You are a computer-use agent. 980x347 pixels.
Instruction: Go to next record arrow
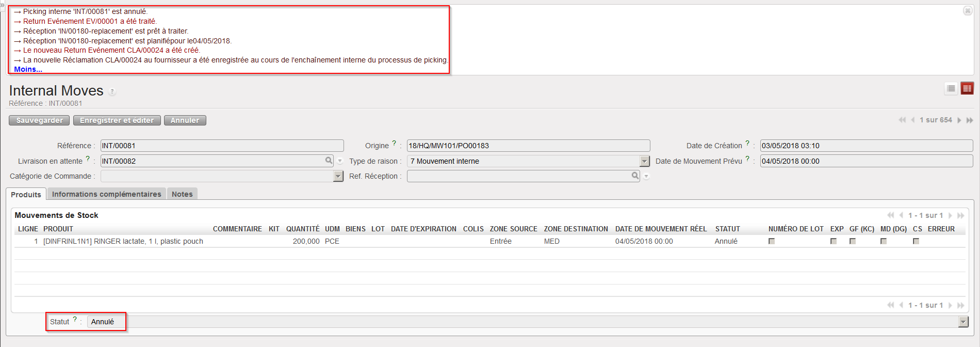click(x=959, y=120)
